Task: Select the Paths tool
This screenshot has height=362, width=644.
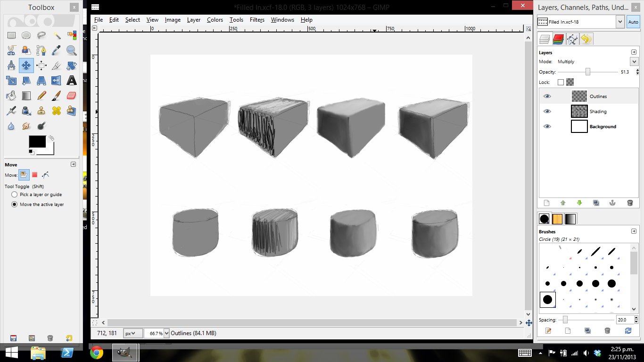Action: pos(41,50)
